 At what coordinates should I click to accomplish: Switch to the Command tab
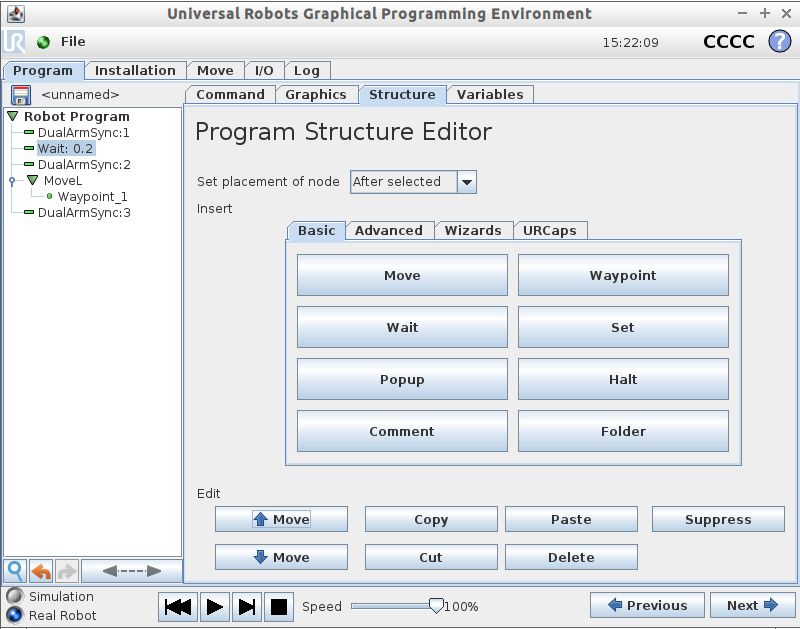click(230, 94)
